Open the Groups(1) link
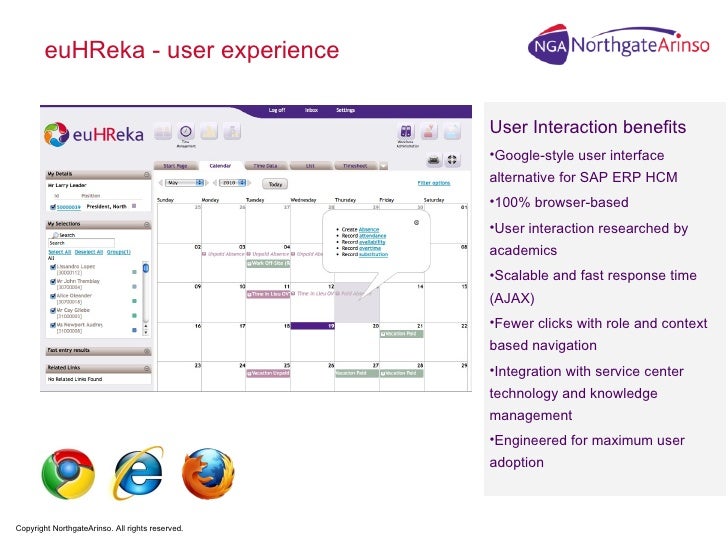 119,252
